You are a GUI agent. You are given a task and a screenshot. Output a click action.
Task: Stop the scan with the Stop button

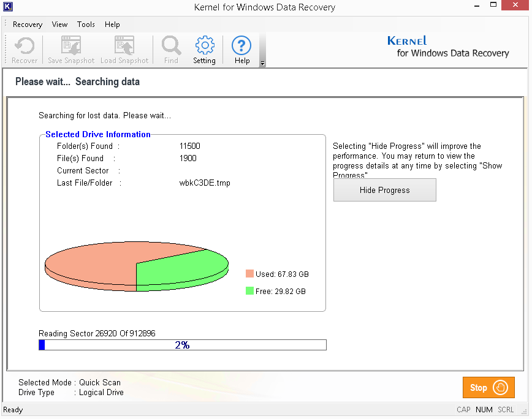coord(488,387)
